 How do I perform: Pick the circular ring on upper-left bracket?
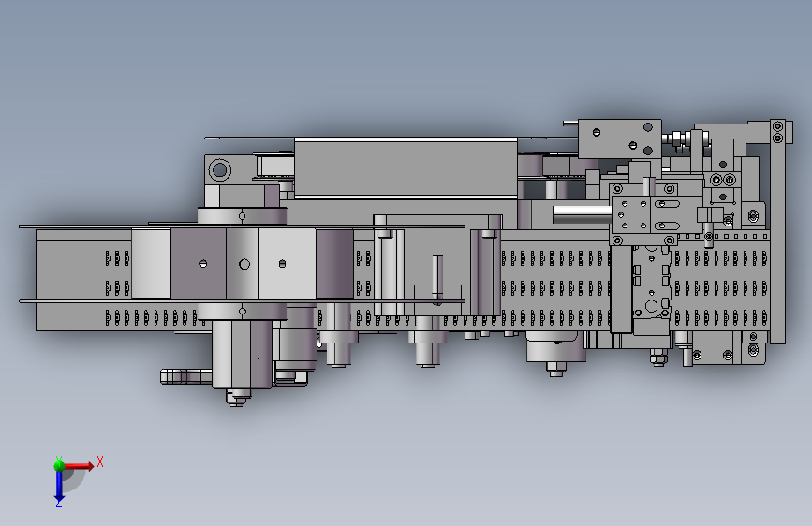pos(219,169)
